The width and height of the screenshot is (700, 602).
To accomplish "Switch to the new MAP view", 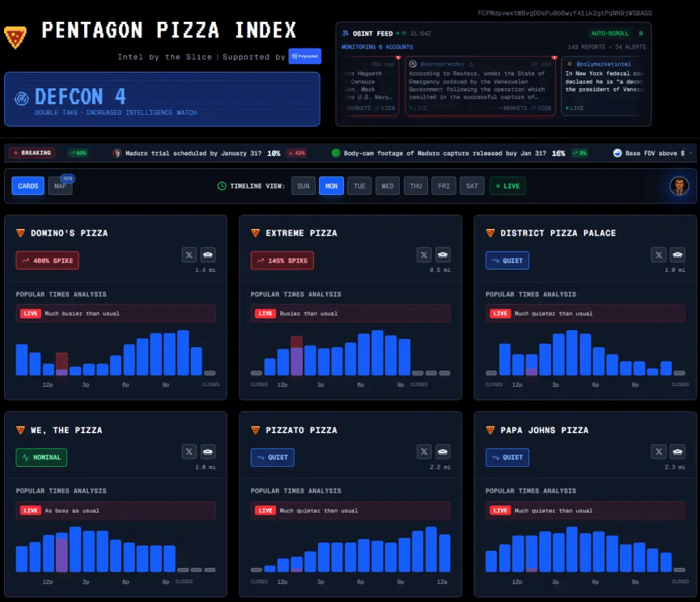I will point(60,187).
